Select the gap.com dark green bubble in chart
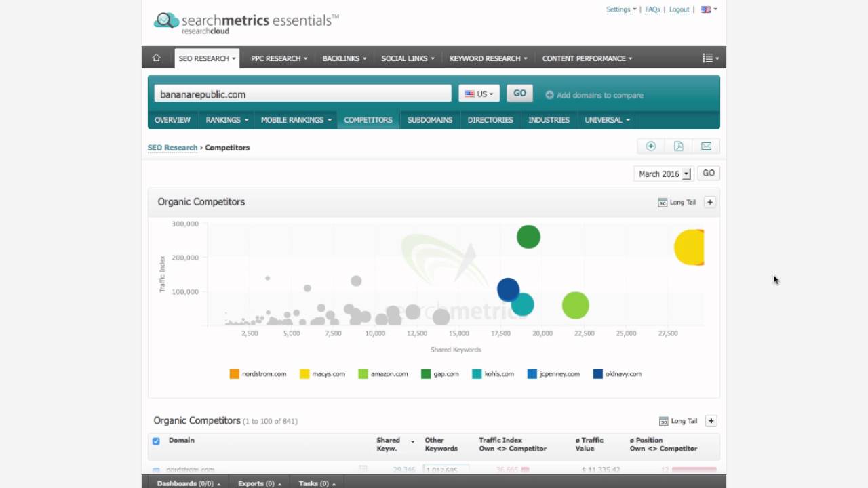The image size is (868, 488). [x=528, y=237]
